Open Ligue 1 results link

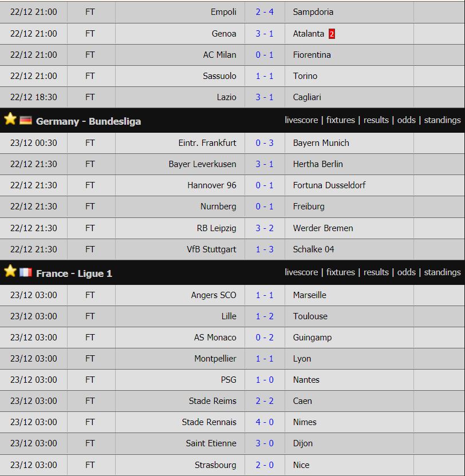click(376, 272)
